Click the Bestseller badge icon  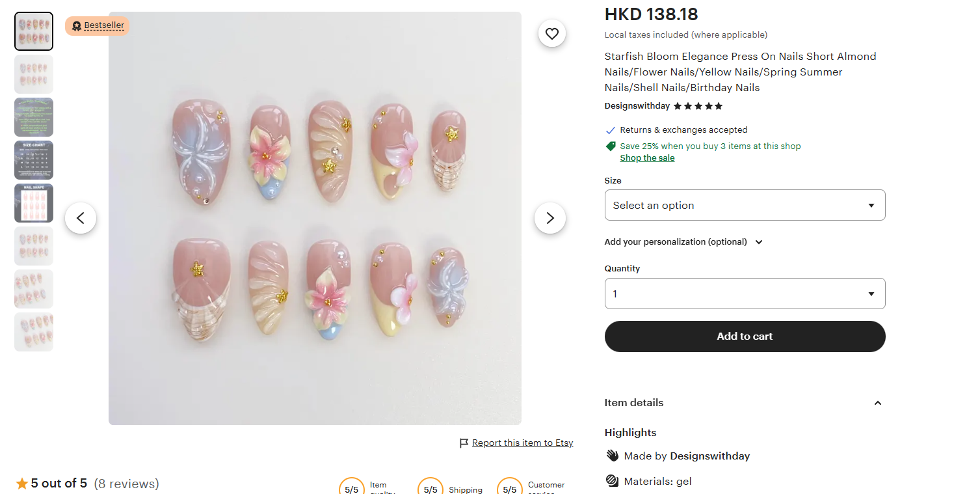pyautogui.click(x=77, y=25)
